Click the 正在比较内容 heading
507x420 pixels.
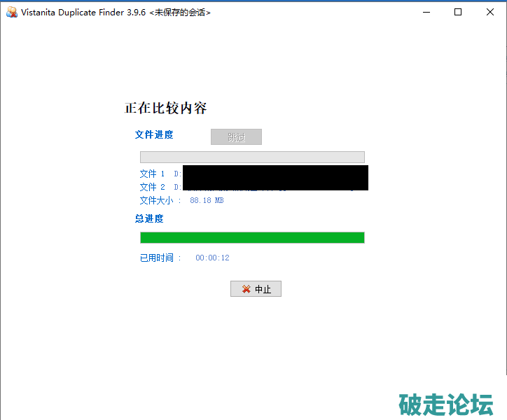click(165, 108)
